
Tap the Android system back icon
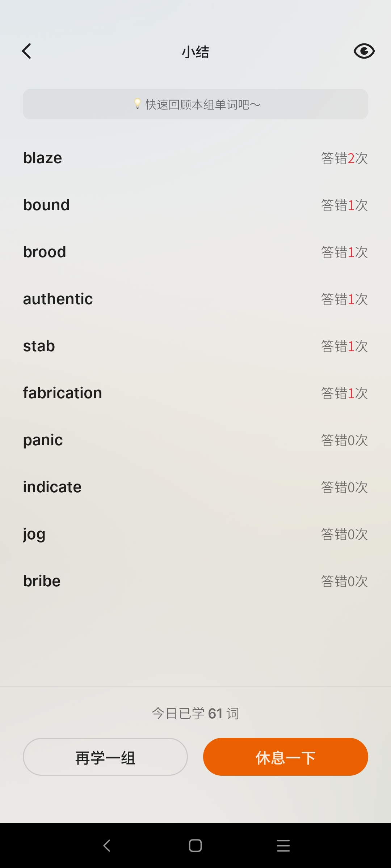click(107, 846)
